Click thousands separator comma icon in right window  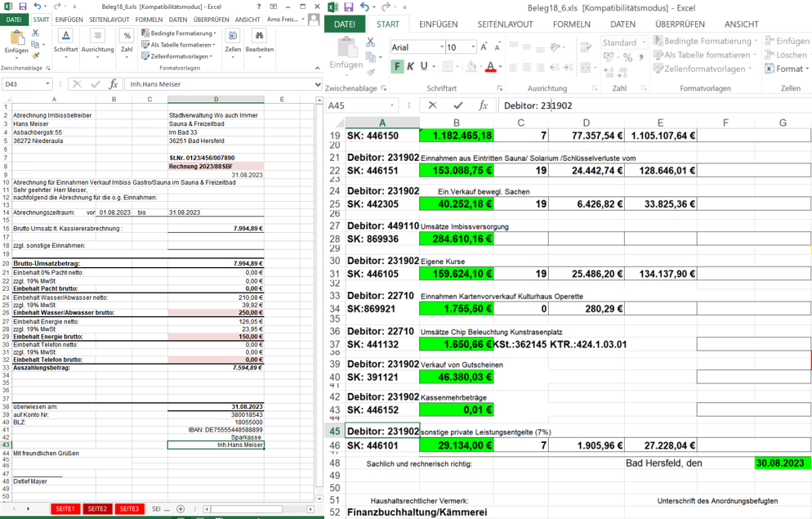(641, 57)
